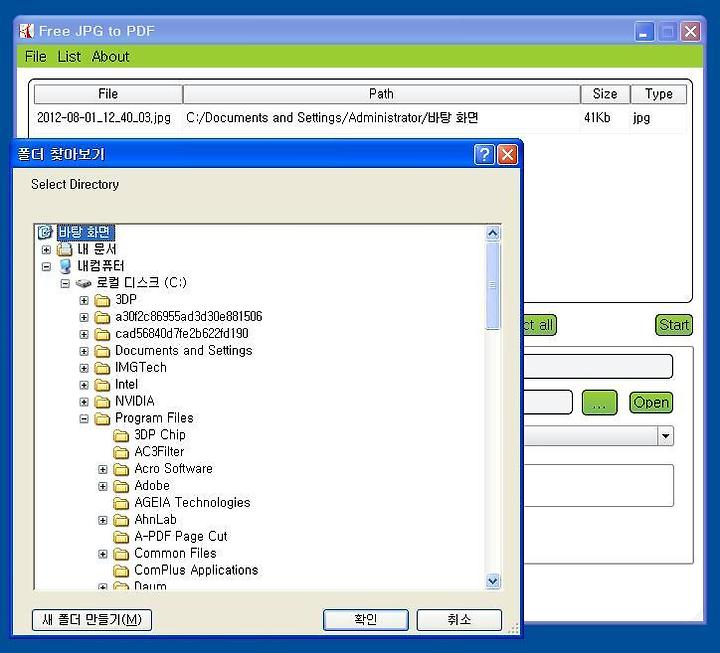Select the AGEIA Technologies folder label
This screenshot has width=720, height=653.
click(192, 503)
